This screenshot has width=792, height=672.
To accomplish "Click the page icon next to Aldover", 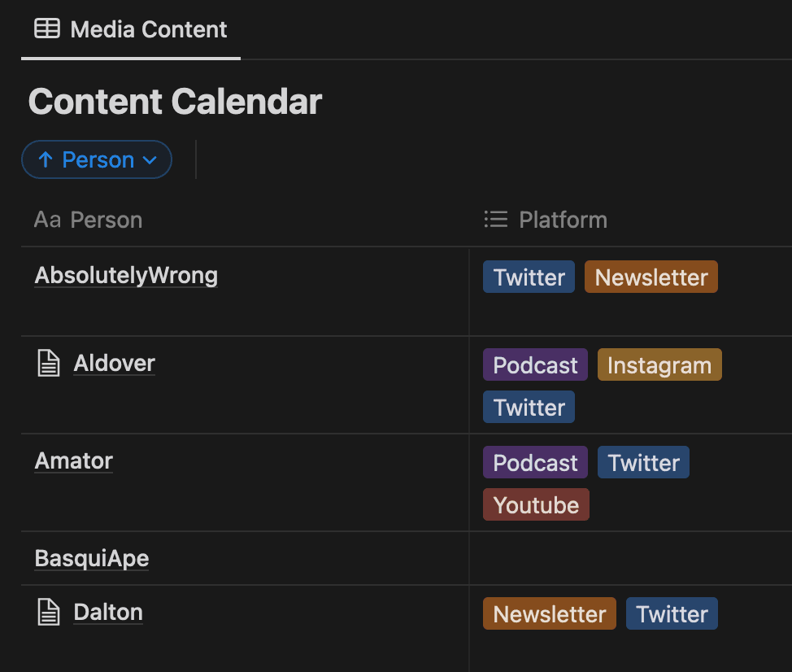I will [x=49, y=364].
